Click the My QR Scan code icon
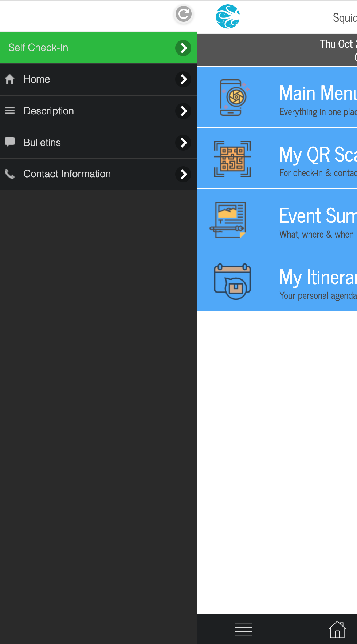This screenshot has width=357, height=644. pos(232,159)
